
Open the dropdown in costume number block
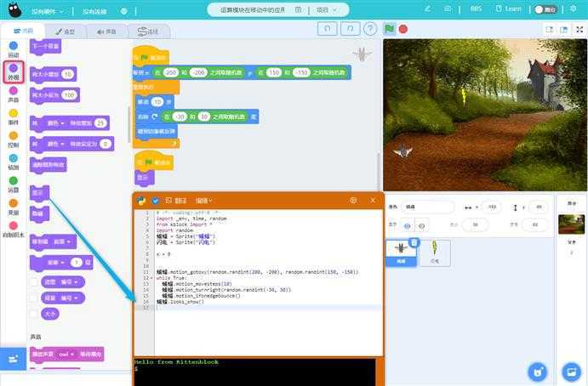point(69,282)
